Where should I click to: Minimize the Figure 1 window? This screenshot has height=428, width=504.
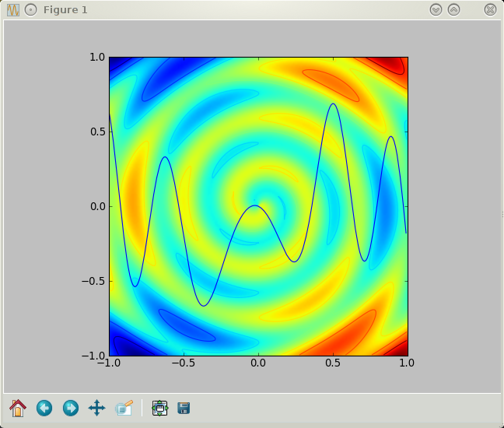click(x=436, y=10)
